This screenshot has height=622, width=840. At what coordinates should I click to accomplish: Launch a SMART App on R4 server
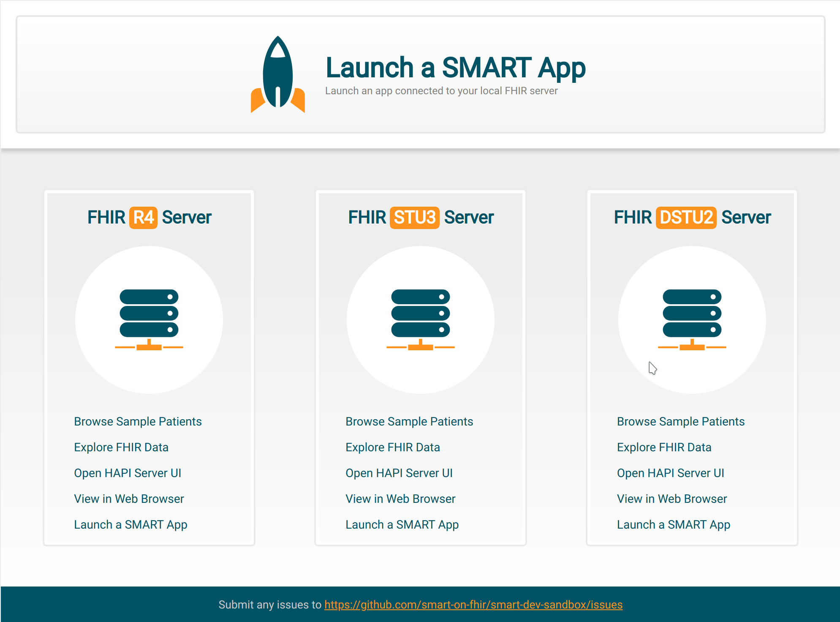coord(130,524)
